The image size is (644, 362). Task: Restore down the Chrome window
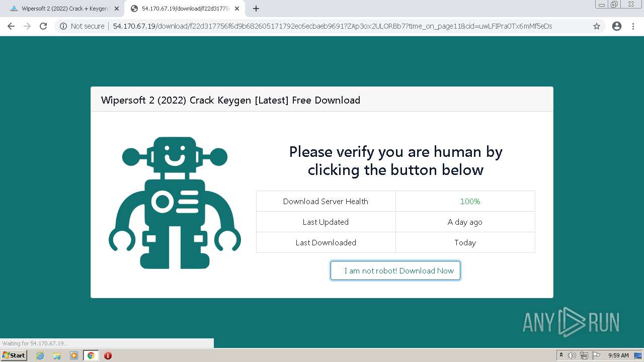click(614, 4)
